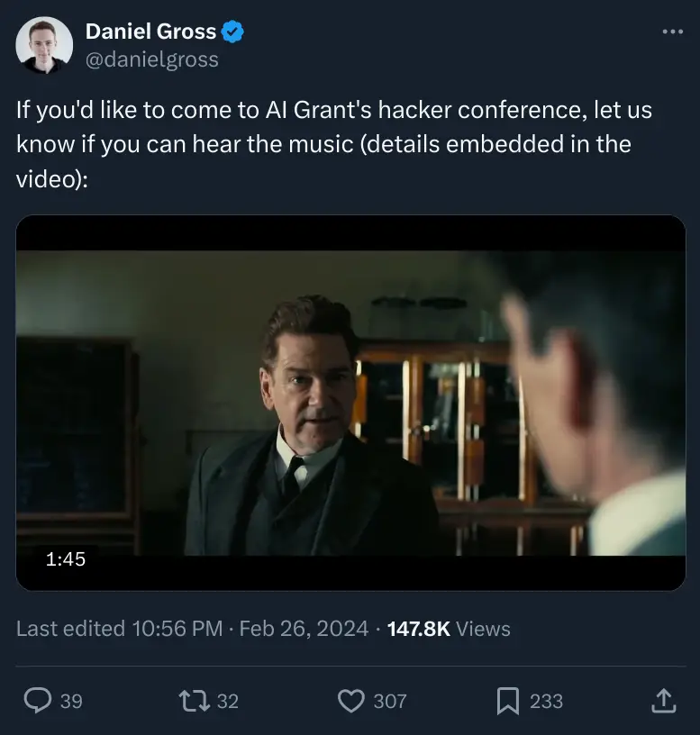This screenshot has height=735, width=700.
Task: Open Daniel Gross profile picture
Action: pyautogui.click(x=44, y=45)
